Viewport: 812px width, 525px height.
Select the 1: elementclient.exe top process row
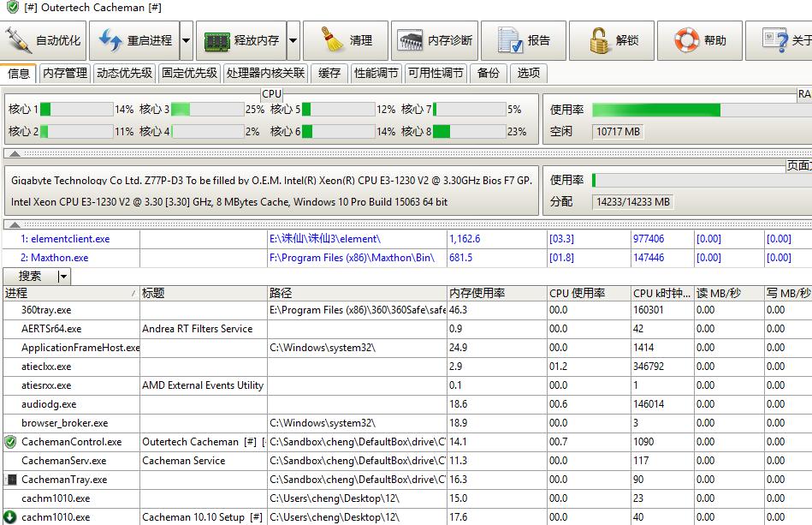coord(407,239)
